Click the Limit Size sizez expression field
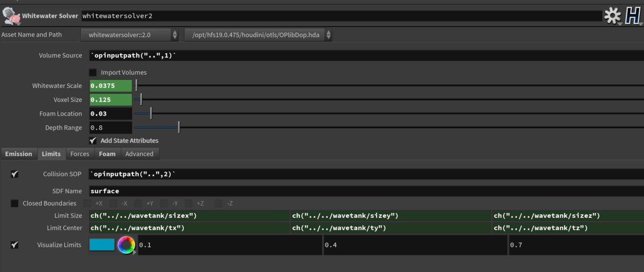The width and height of the screenshot is (644, 272). (x=568, y=216)
